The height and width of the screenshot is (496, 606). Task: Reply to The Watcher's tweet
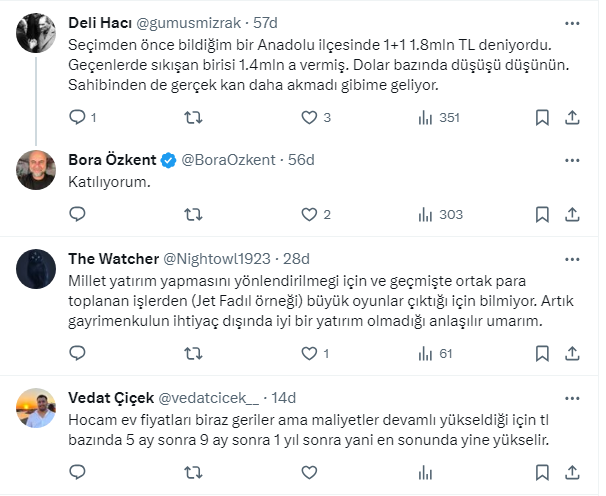tap(77, 353)
